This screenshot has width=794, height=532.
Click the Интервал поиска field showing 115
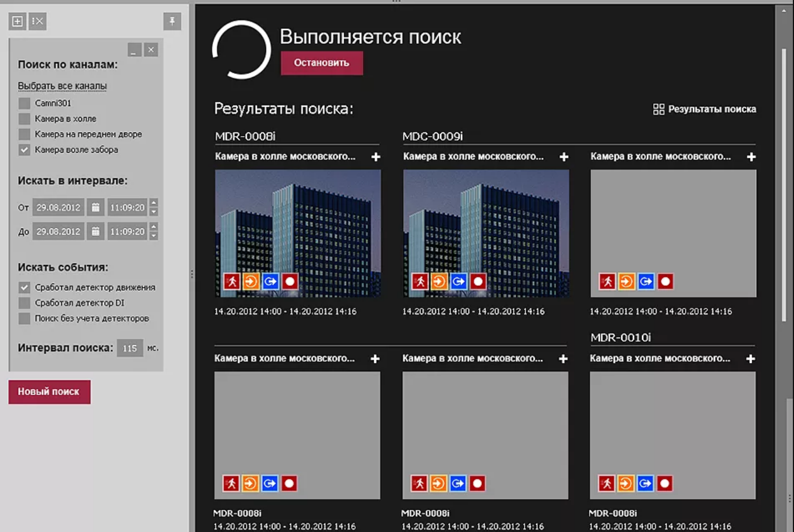pos(130,348)
